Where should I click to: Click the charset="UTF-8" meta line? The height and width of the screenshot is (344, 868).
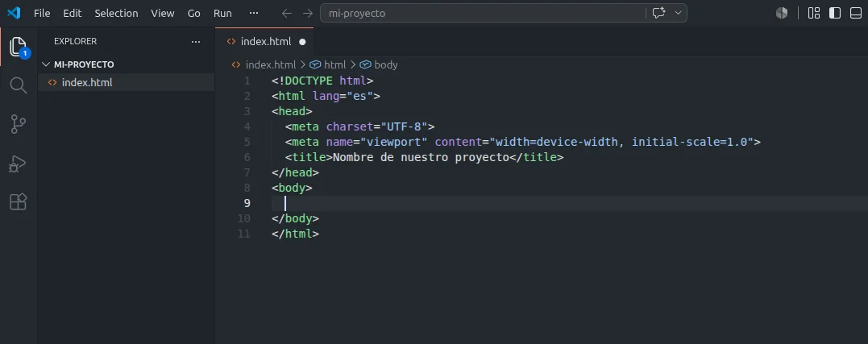[359, 126]
